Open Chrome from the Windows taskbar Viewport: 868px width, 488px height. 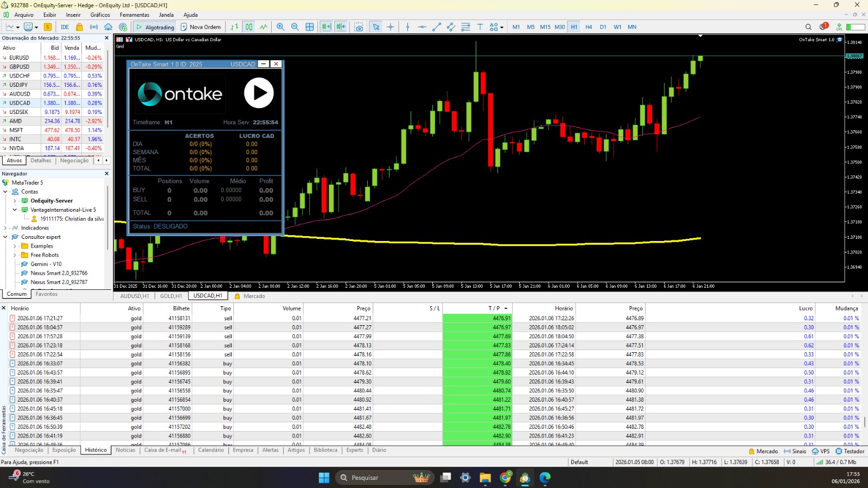pyautogui.click(x=505, y=478)
